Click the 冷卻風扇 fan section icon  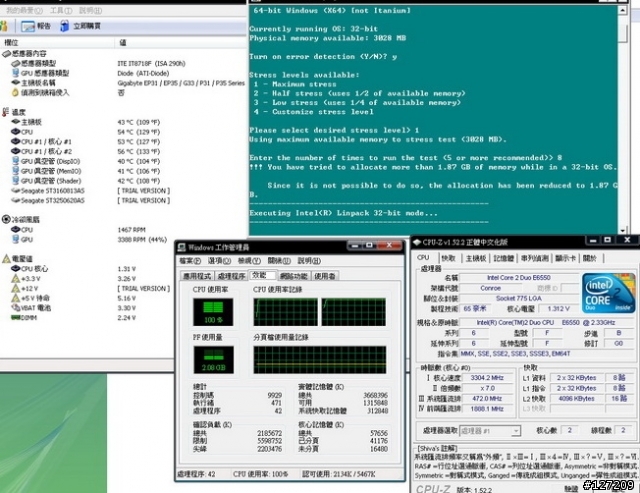(6, 220)
